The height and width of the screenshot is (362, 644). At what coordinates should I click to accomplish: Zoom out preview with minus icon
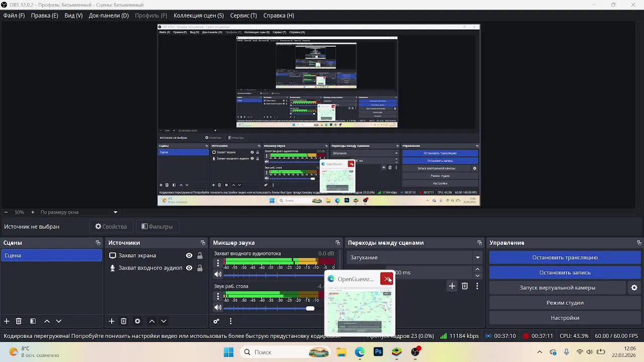[6, 212]
